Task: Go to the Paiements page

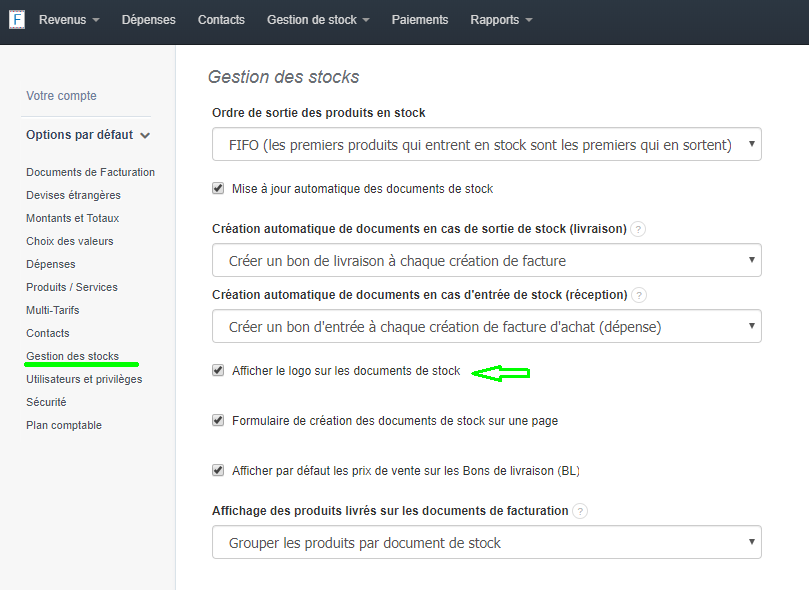Action: tap(420, 20)
